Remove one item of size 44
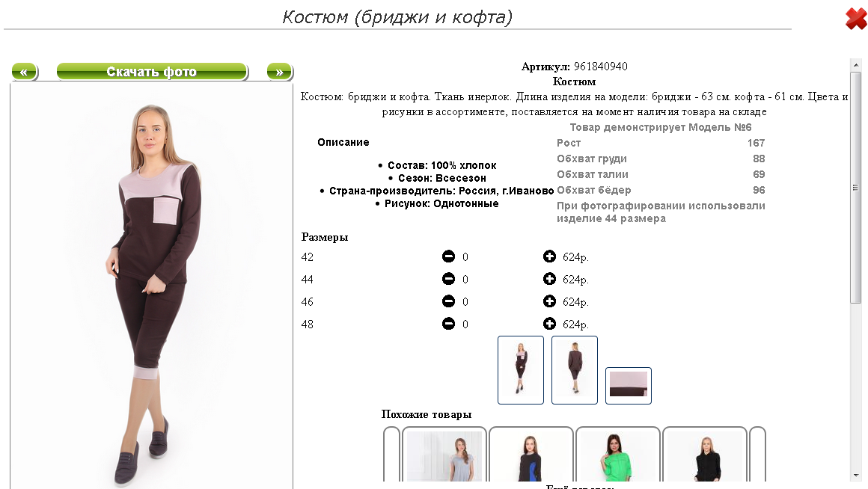This screenshot has width=868, height=489. (x=448, y=279)
